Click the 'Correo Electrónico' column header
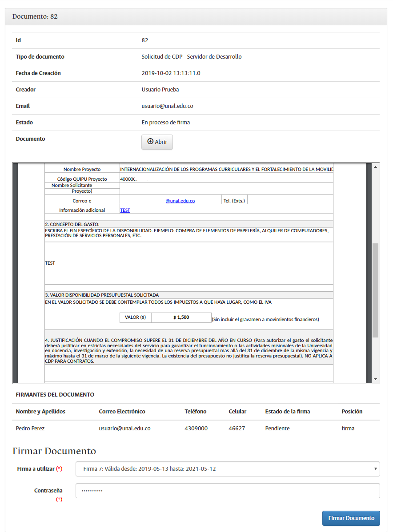This screenshot has height=532, width=393. 122,412
